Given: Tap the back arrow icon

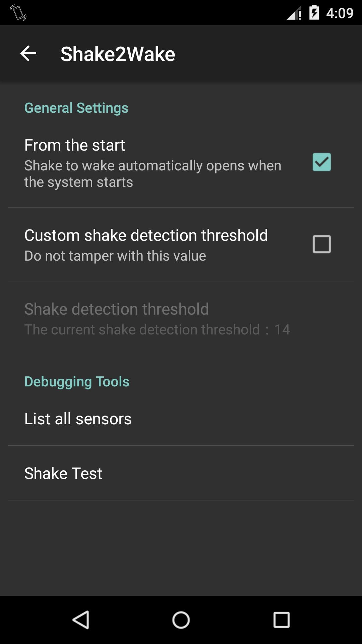Looking at the screenshot, I should click(x=28, y=54).
